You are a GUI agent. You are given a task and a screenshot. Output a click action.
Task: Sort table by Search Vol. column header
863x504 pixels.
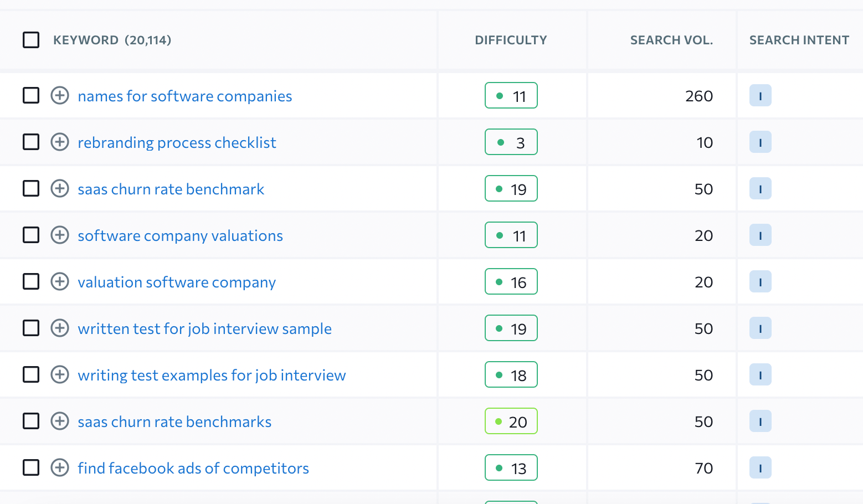coord(671,40)
